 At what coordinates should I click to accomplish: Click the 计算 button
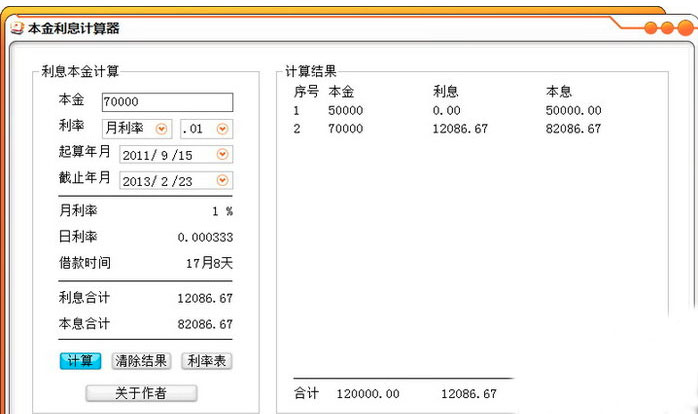click(80, 361)
